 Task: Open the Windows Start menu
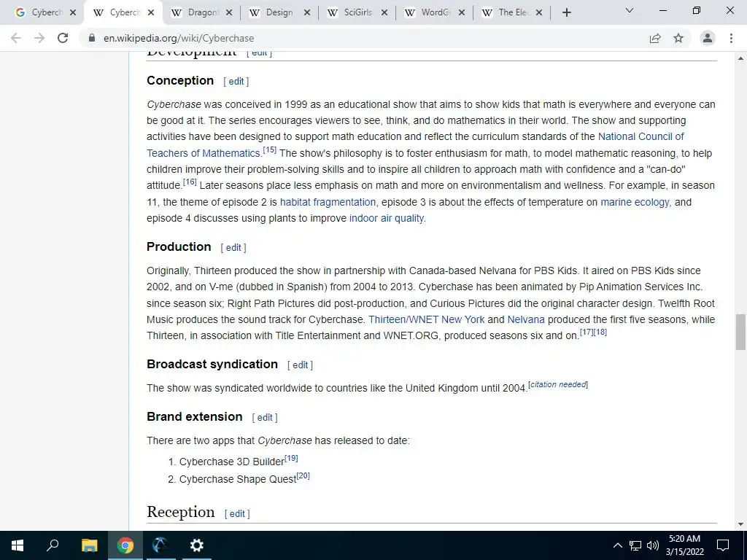18,545
